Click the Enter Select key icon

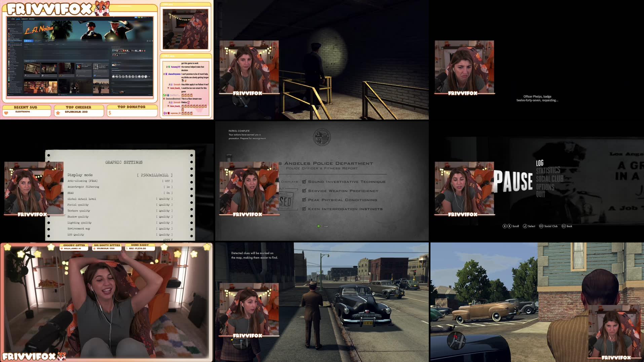click(x=525, y=226)
